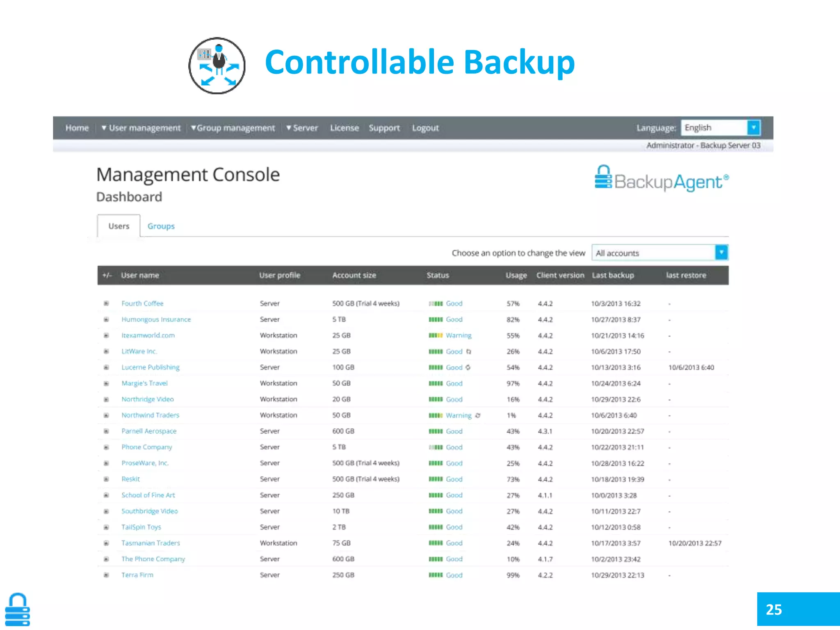Select the Users tab
Image resolution: width=840 pixels, height=630 pixels.
(x=119, y=226)
